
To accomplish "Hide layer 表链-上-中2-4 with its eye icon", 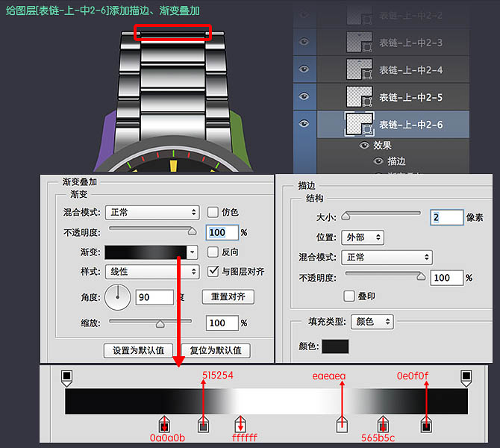I will pos(304,69).
